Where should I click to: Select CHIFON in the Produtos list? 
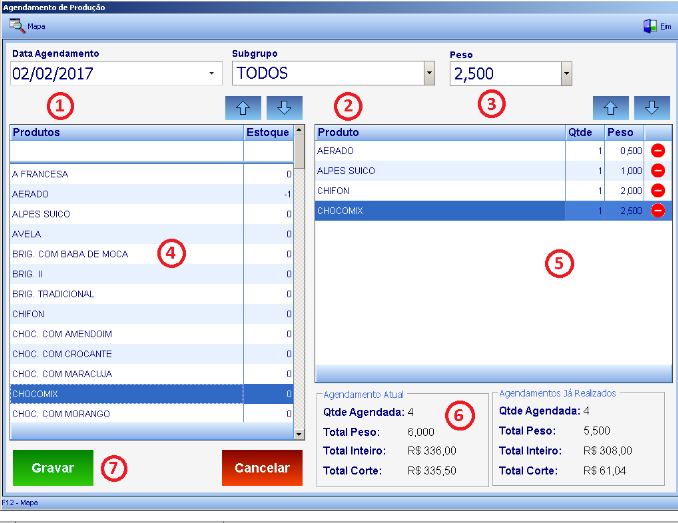tap(151, 314)
